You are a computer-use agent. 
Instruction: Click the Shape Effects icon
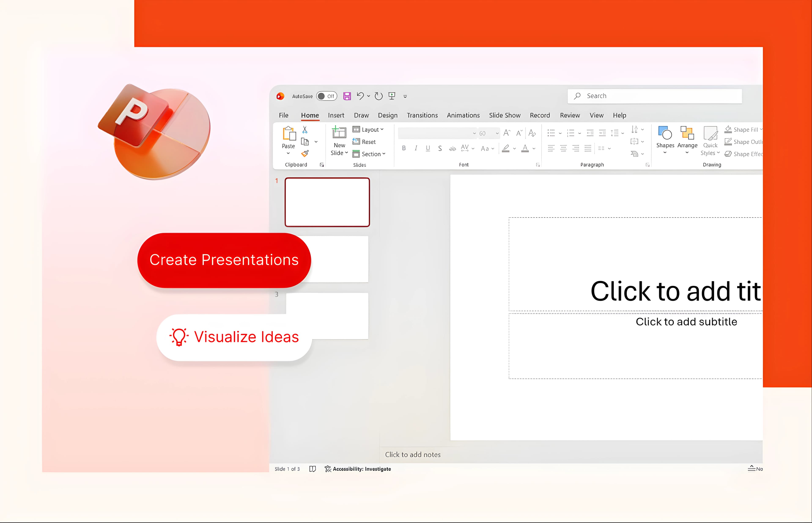coord(728,154)
